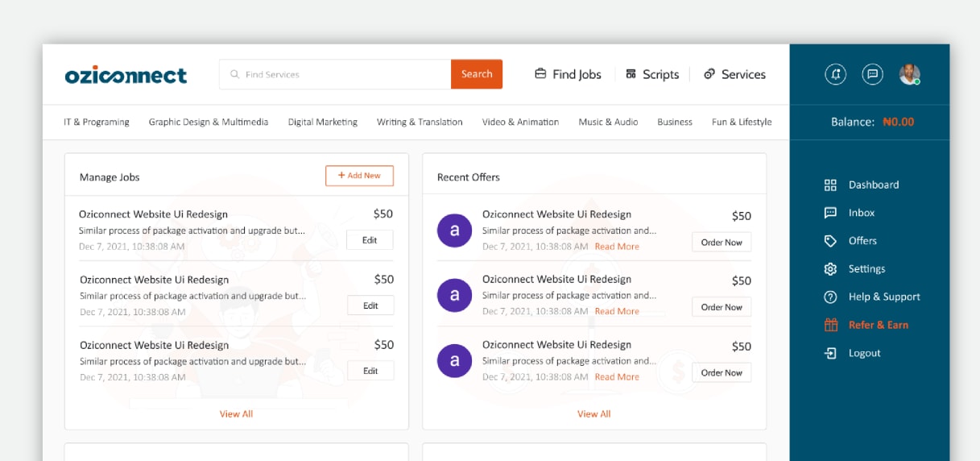Click the second offer's purple avatar

coord(454,296)
